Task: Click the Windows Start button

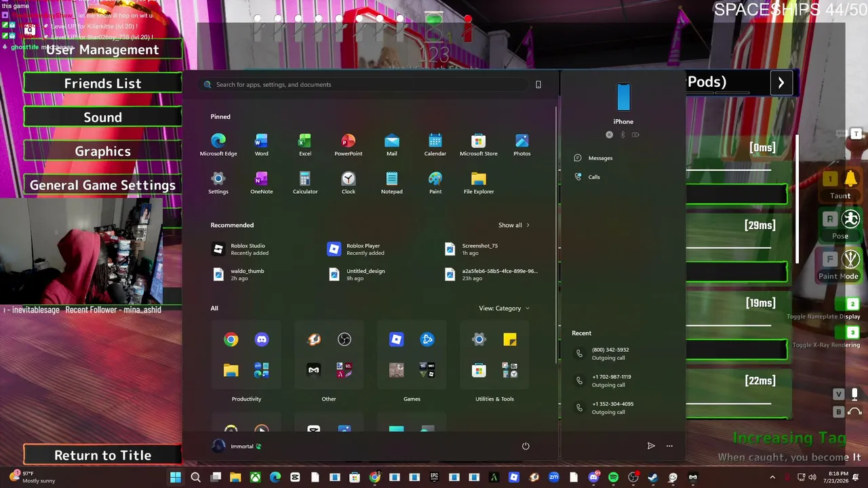Action: pos(176,477)
